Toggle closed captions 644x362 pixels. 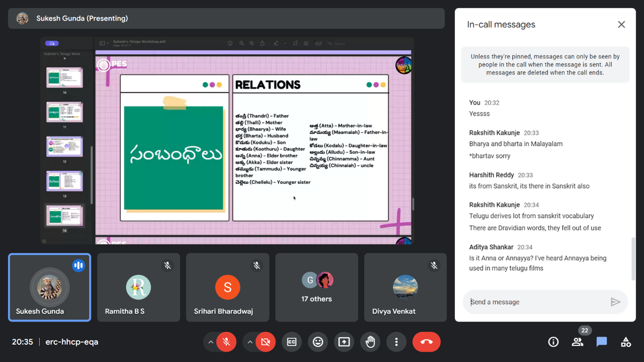click(291, 342)
